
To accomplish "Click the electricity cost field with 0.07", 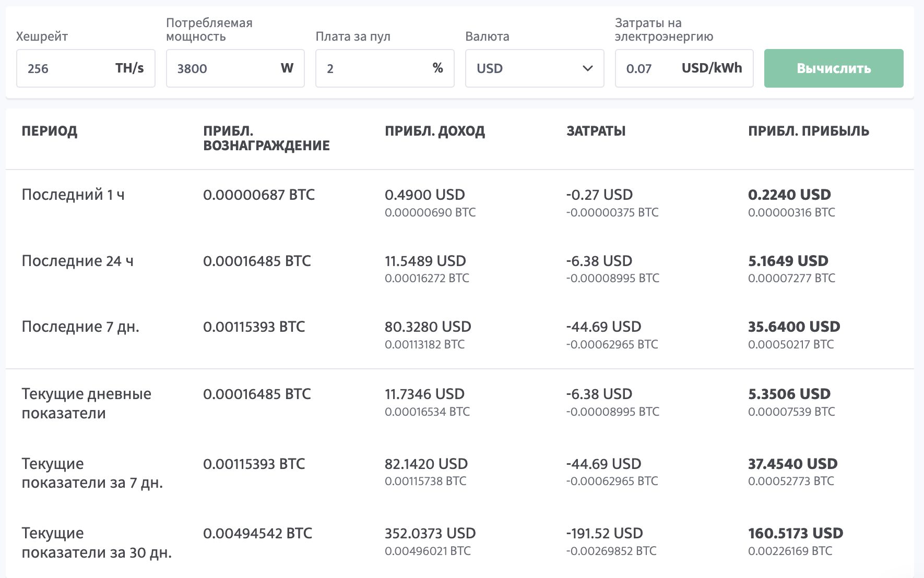I will tap(647, 68).
